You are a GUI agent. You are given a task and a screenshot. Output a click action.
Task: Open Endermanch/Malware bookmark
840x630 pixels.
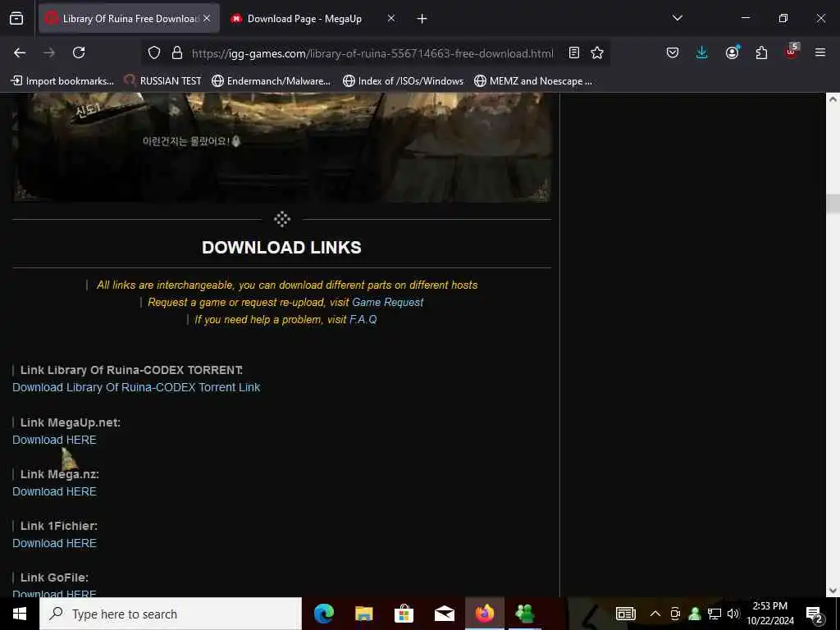pyautogui.click(x=271, y=81)
